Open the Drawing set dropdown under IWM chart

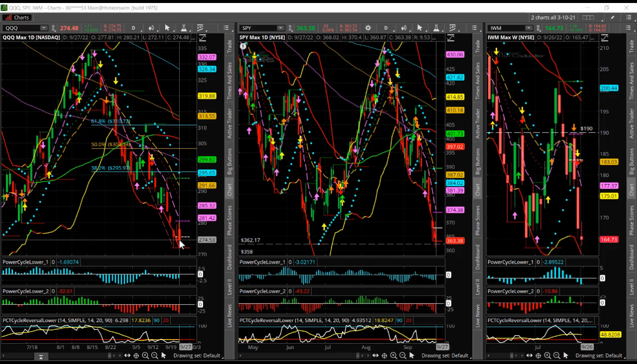tap(599, 356)
